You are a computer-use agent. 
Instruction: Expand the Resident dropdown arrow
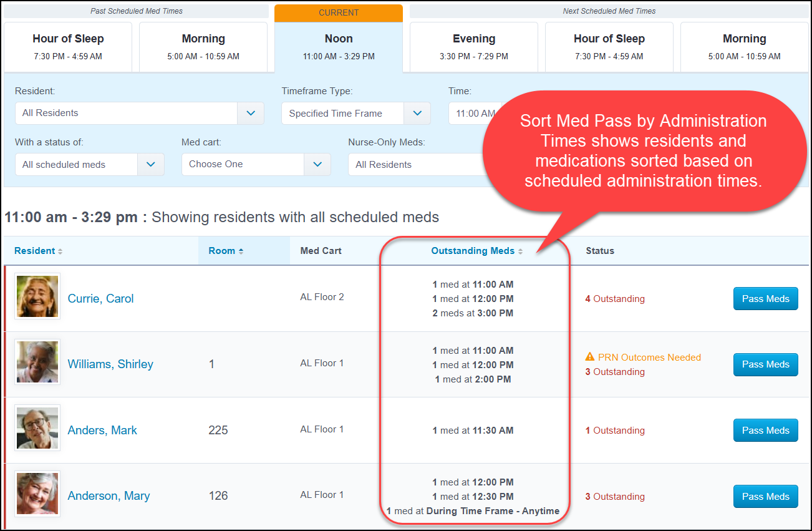coord(251,113)
